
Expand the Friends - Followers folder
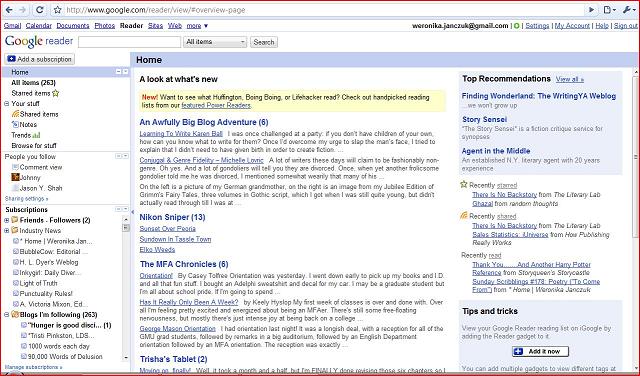click(7, 220)
